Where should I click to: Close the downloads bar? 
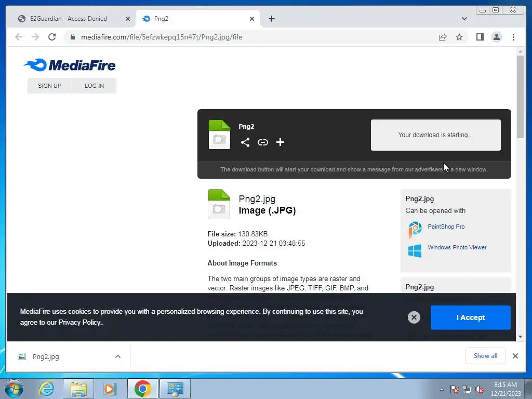pos(515,355)
